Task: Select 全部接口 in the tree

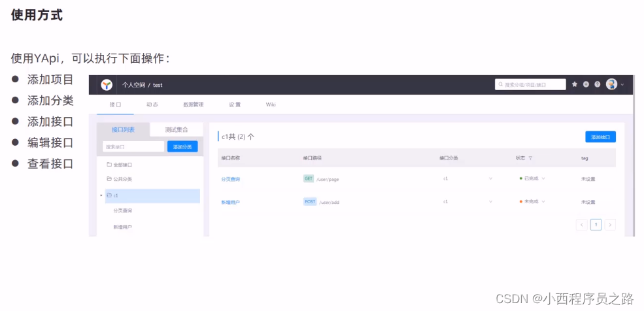Action: (x=122, y=165)
